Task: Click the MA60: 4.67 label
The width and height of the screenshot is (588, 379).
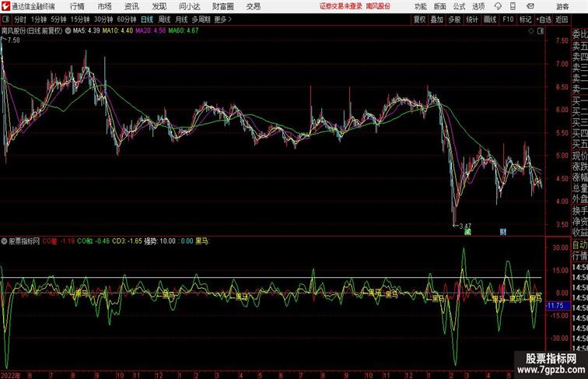Action: (184, 31)
